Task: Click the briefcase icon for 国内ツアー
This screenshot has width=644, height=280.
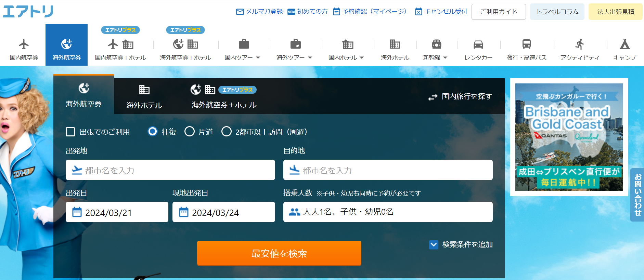Action: pos(244,44)
